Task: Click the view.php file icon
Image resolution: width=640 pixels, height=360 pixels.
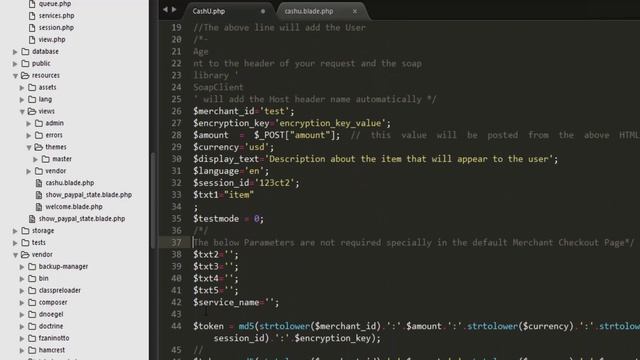Action: click(32, 40)
